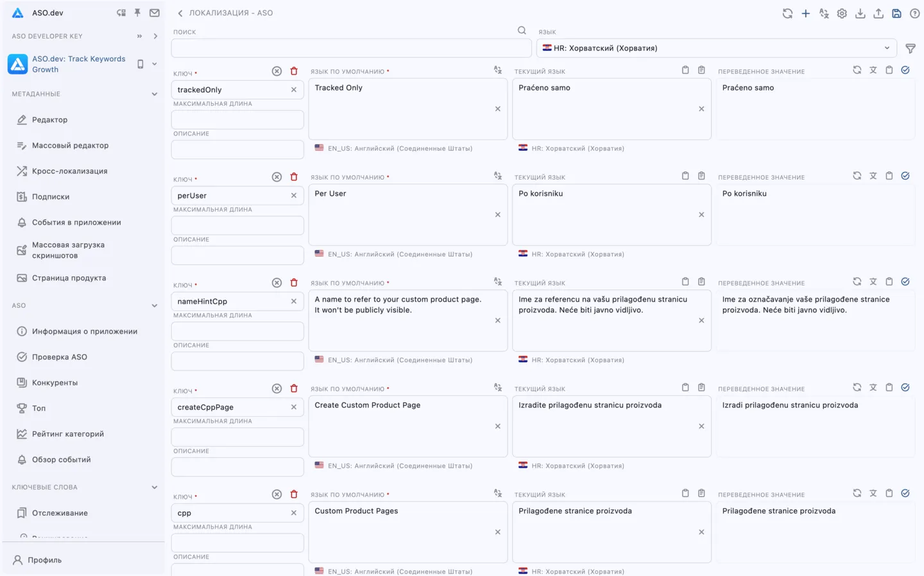Click the Поиск search input field
This screenshot has height=576, width=924.
(351, 48)
